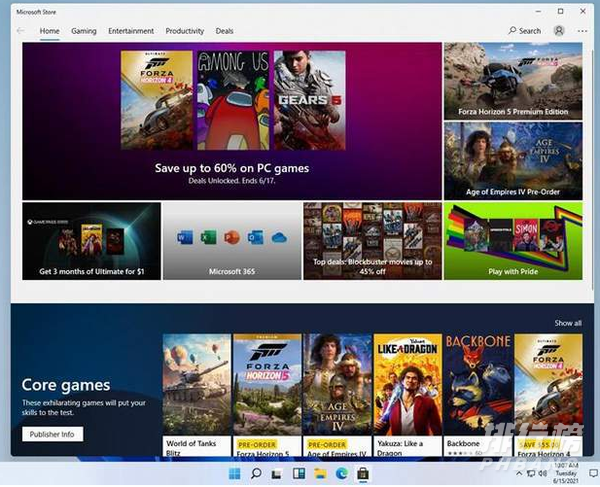This screenshot has height=487, width=600.
Task: Click the Publisher Info button
Action: [x=52, y=434]
